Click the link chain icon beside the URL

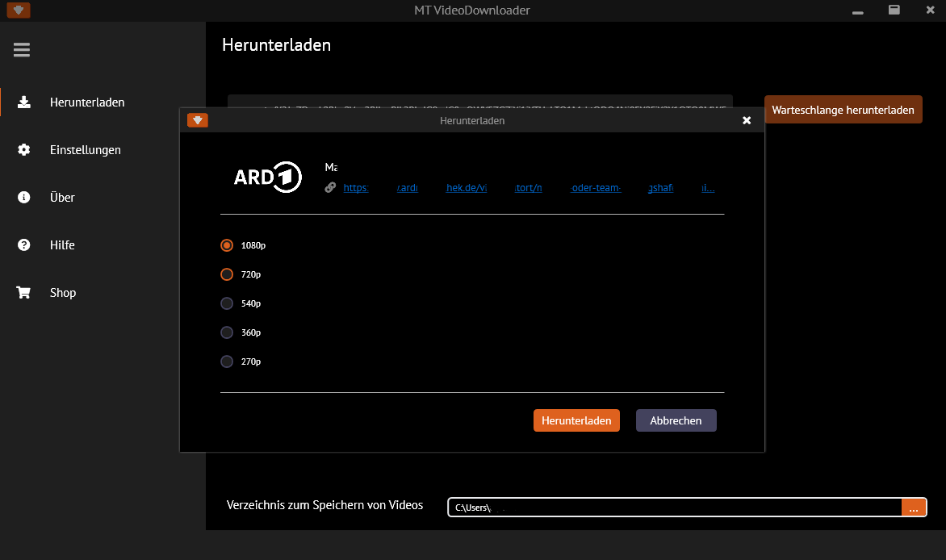click(x=330, y=188)
